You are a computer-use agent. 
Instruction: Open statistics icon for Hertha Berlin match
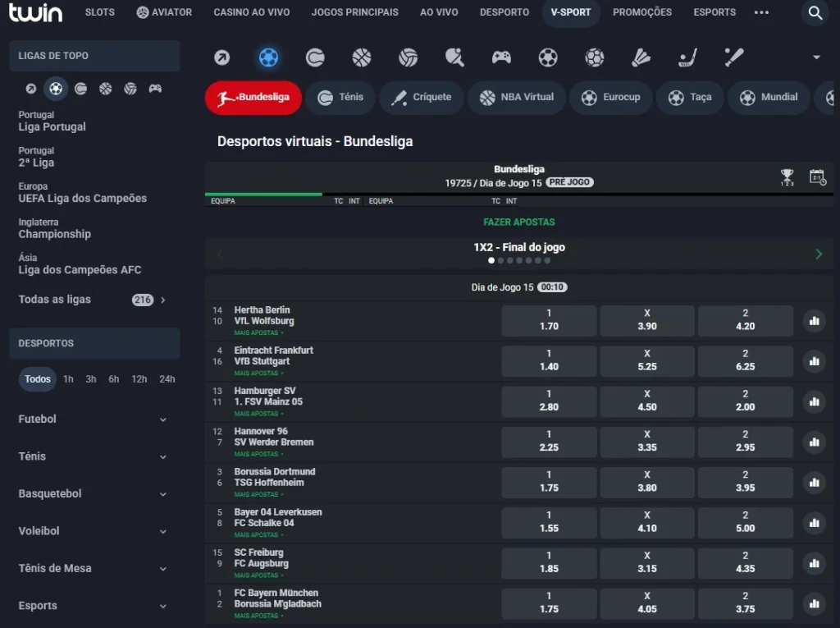tap(815, 321)
